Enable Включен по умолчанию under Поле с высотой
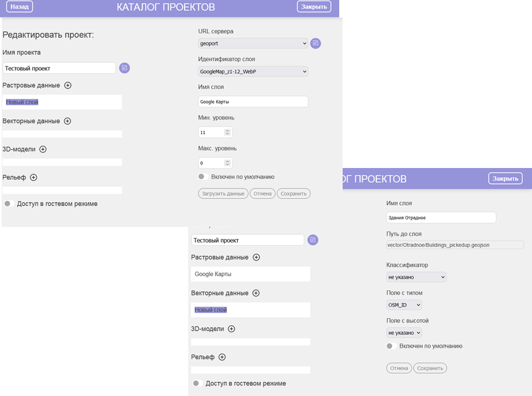The height and width of the screenshot is (396, 532). 391,346
